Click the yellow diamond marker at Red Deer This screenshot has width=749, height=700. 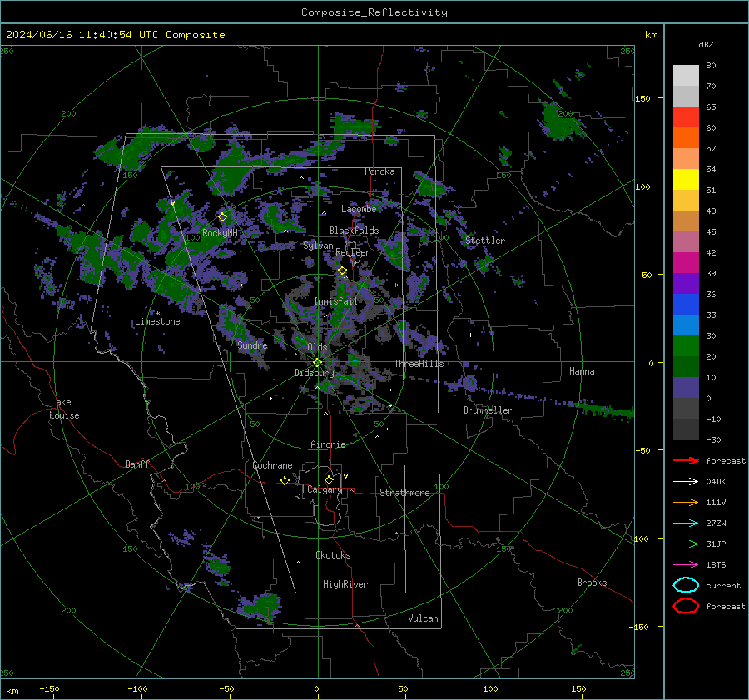[342, 271]
